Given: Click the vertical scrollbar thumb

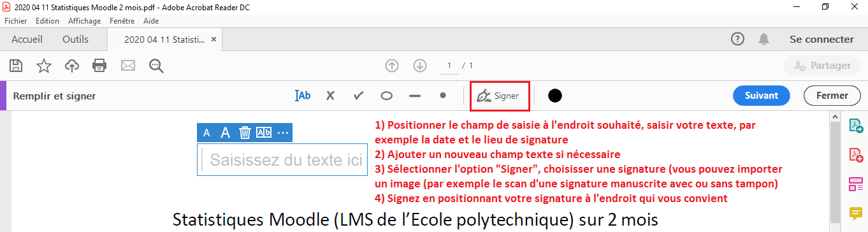Looking at the screenshot, I should tap(835, 177).
